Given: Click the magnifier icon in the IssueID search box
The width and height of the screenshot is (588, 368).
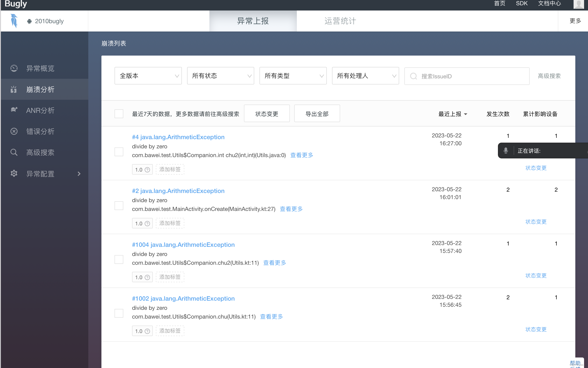Looking at the screenshot, I should point(413,76).
